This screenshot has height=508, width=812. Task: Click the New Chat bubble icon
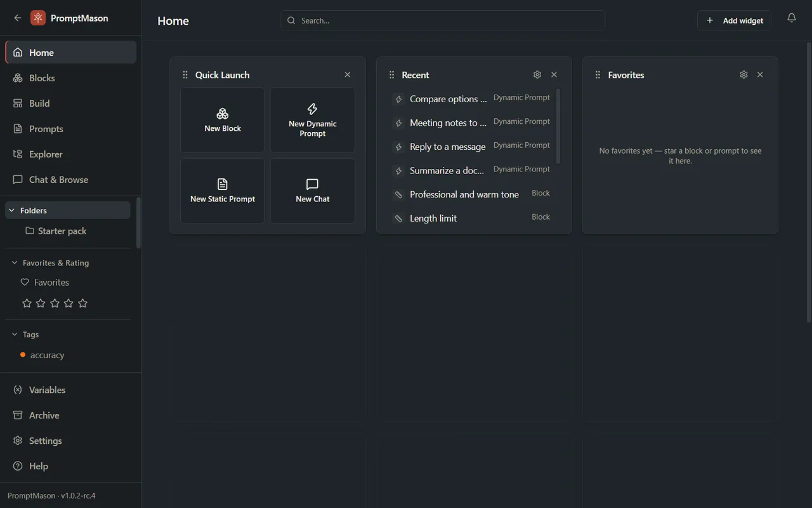(312, 184)
